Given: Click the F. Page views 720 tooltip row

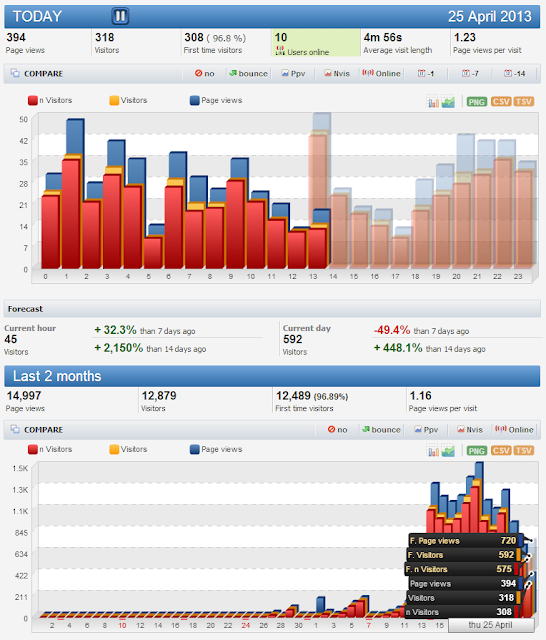Looking at the screenshot, I should [464, 541].
